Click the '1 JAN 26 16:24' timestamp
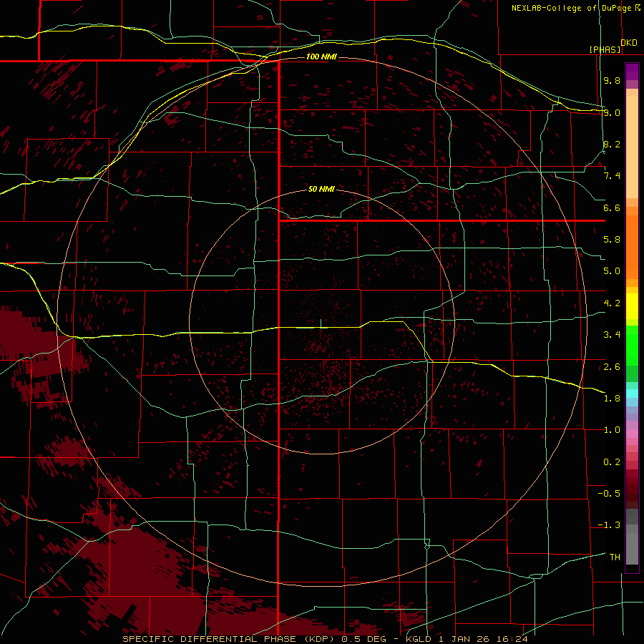Image resolution: width=644 pixels, height=644 pixels. pos(484,639)
